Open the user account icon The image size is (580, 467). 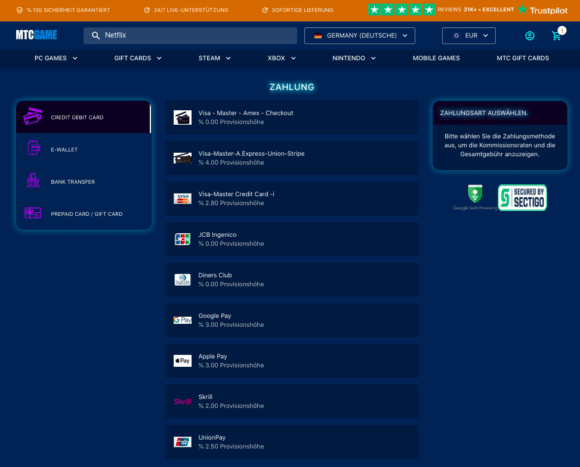pyautogui.click(x=530, y=35)
